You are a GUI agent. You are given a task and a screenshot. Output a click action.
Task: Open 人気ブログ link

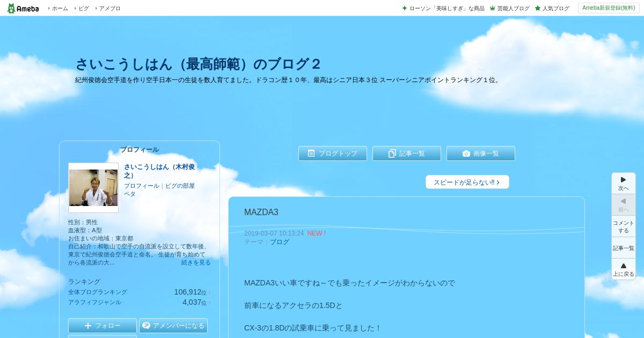click(x=555, y=9)
